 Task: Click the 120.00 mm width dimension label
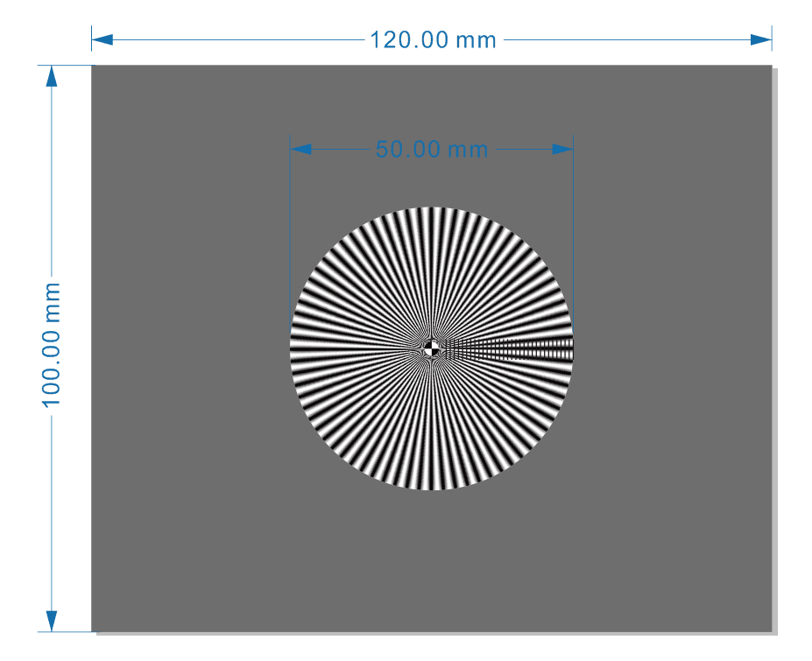tap(433, 40)
